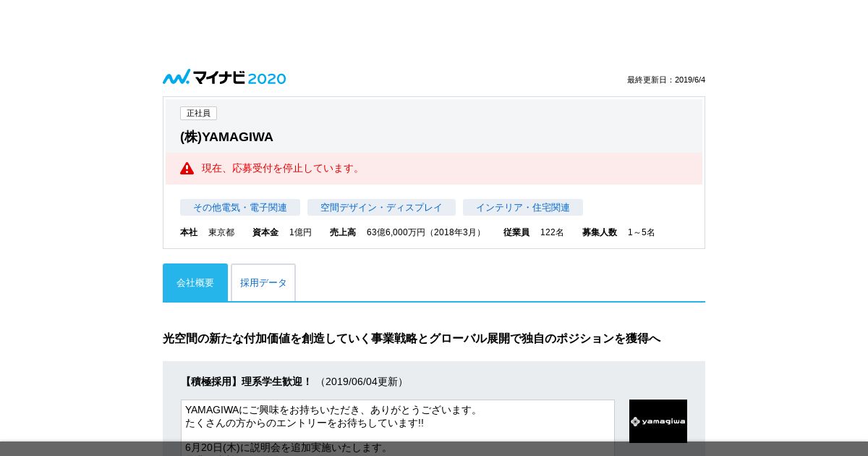This screenshot has width=868, height=456.
Task: Click the 最終更新日：2019/6/4 text
Action: 666,80
